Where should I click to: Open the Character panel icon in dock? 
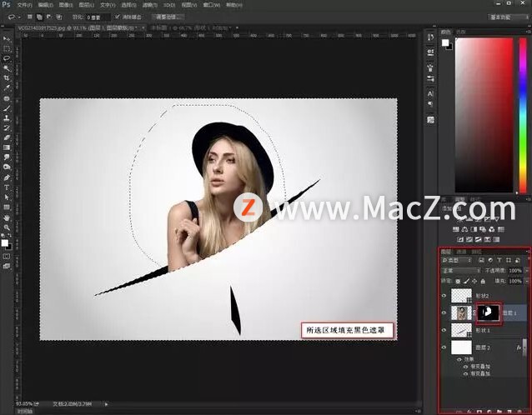[x=430, y=93]
